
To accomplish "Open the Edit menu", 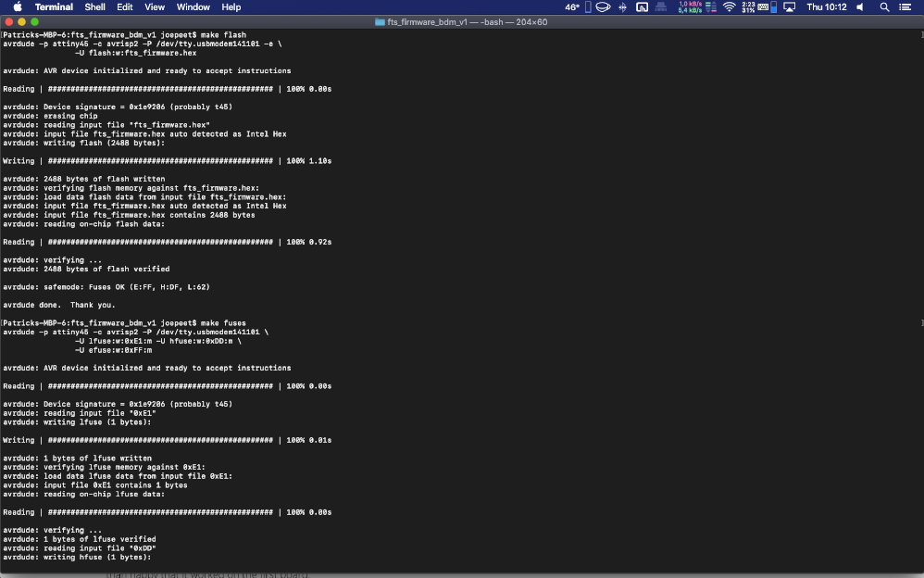I will [124, 7].
